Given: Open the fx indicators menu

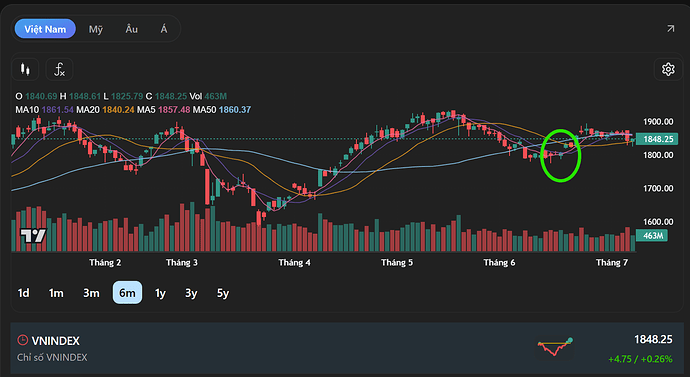Looking at the screenshot, I should [59, 70].
